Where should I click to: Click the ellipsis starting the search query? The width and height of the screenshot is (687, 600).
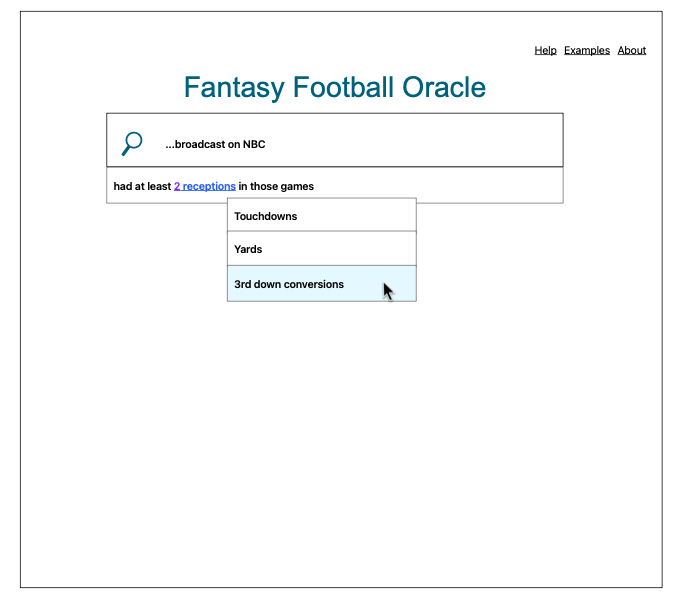click(x=169, y=145)
